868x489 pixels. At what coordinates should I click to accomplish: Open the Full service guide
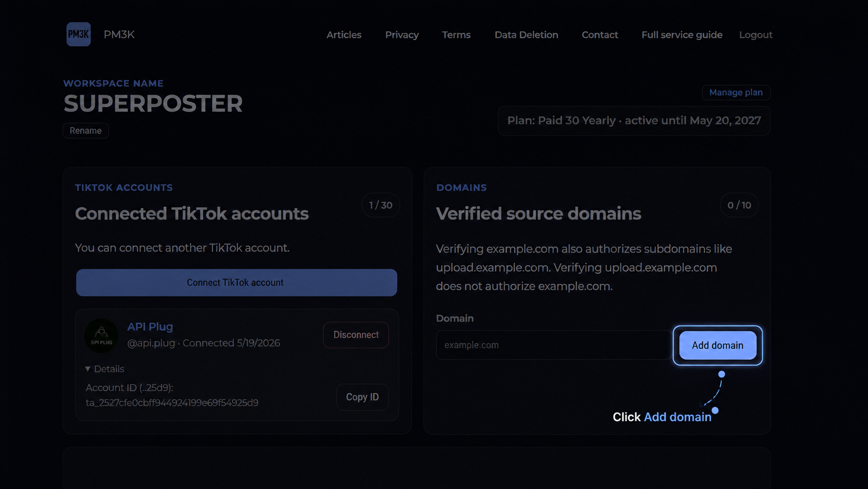click(x=682, y=35)
